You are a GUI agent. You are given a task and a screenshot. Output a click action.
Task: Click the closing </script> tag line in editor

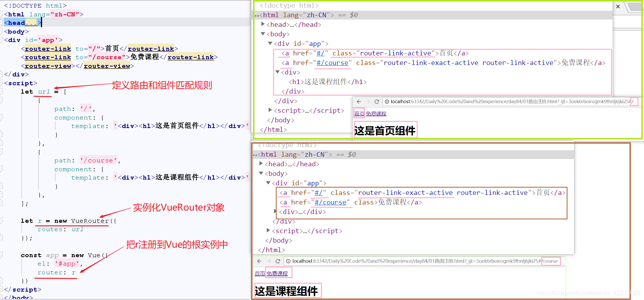pos(23,290)
